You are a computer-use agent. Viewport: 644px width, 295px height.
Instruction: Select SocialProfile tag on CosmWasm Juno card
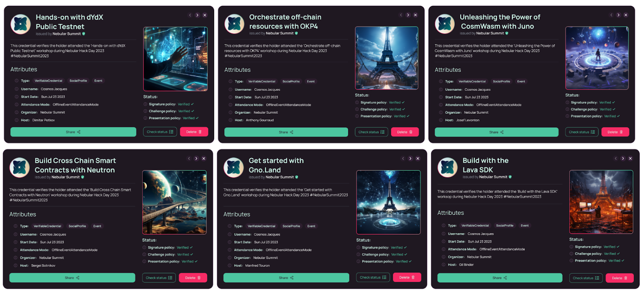pyautogui.click(x=502, y=82)
